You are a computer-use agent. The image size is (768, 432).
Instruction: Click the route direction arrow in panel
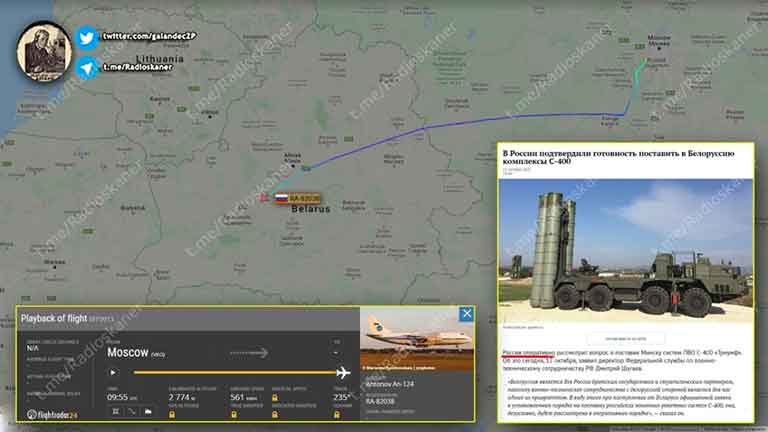pyautogui.click(x=249, y=353)
